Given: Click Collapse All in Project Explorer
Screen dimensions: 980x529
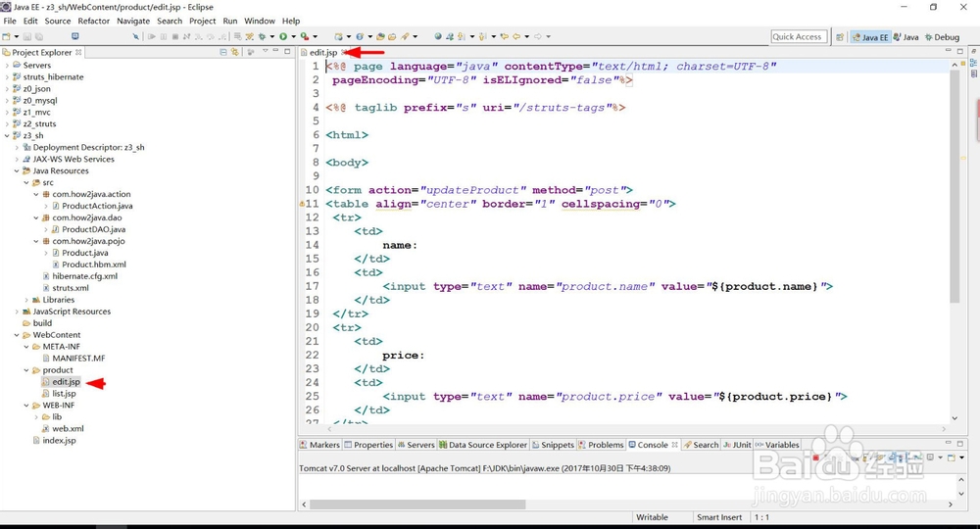Looking at the screenshot, I should point(223,53).
